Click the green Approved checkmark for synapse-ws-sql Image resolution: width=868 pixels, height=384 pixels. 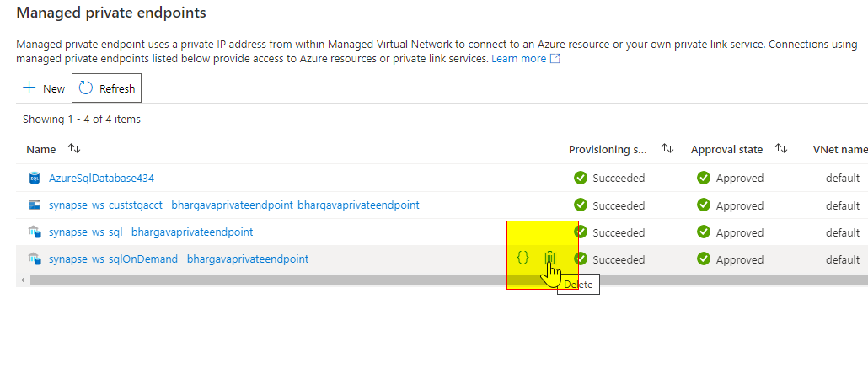click(704, 232)
